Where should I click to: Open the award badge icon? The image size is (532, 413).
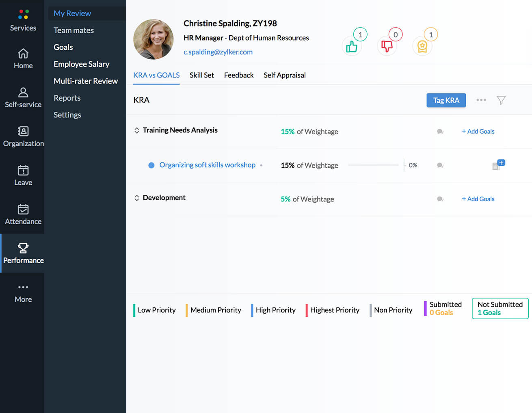(x=422, y=46)
